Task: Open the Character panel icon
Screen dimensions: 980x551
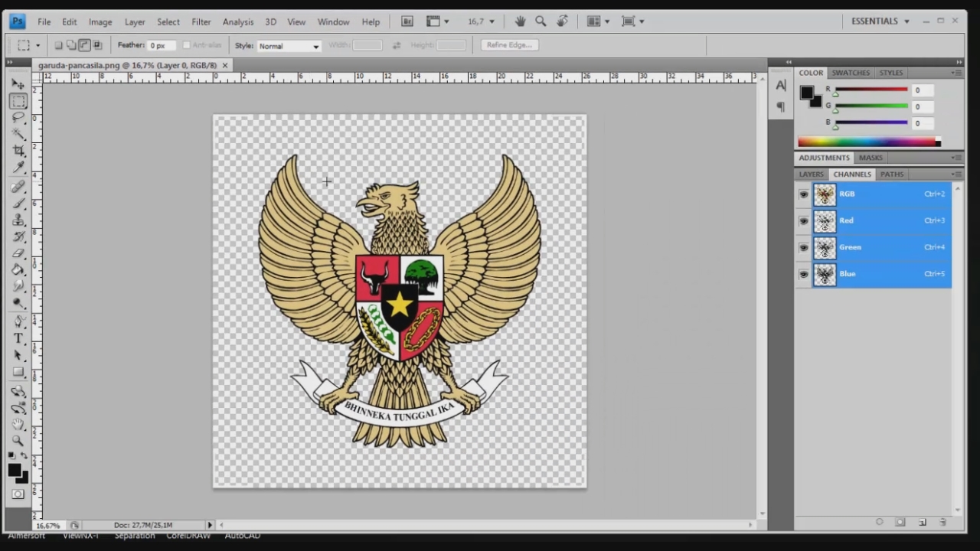Action: point(780,85)
